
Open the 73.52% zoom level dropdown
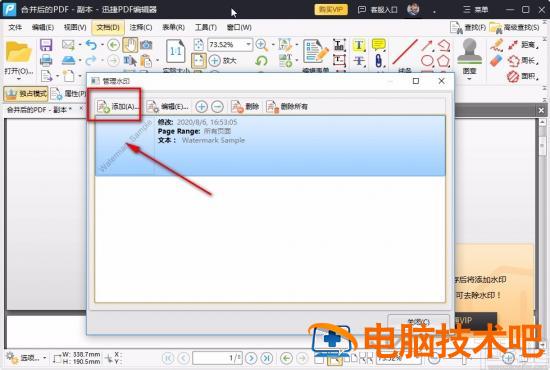point(248,45)
